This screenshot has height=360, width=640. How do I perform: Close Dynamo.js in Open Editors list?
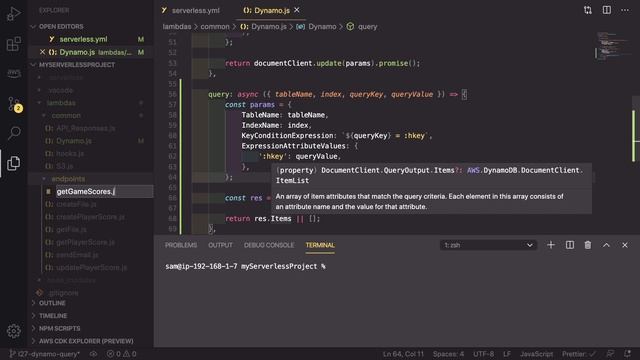[42, 52]
